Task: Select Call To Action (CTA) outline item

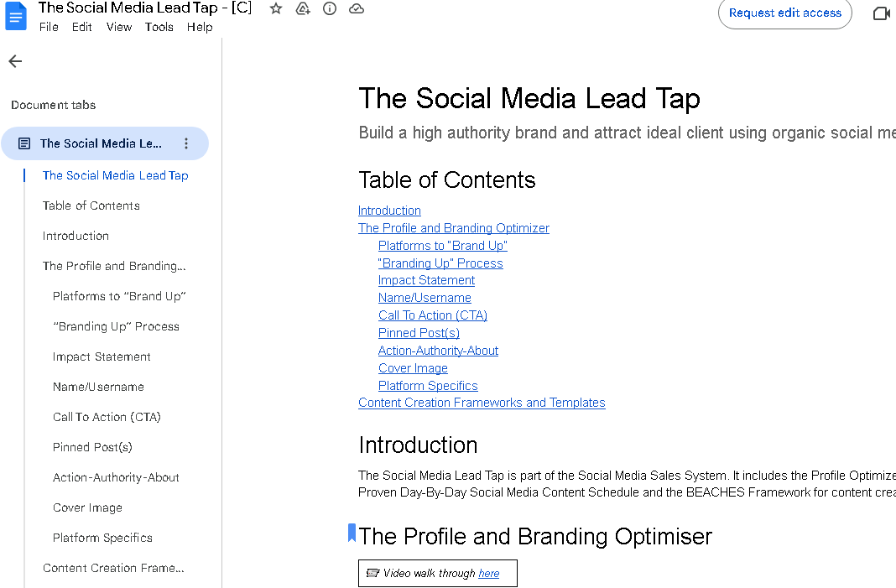Action: 107,417
